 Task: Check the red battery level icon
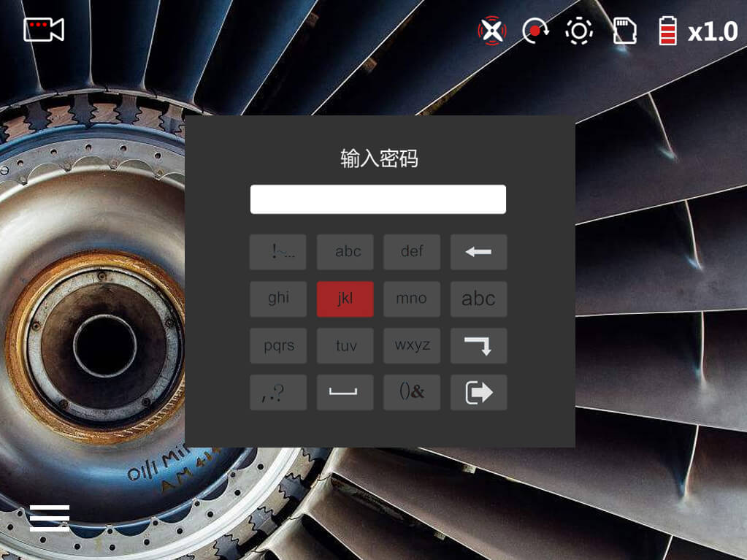pos(667,31)
